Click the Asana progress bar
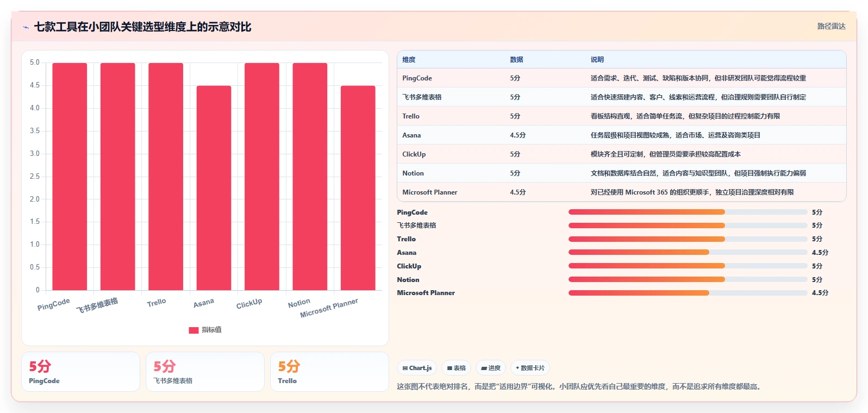The width and height of the screenshot is (868, 413). (688, 252)
